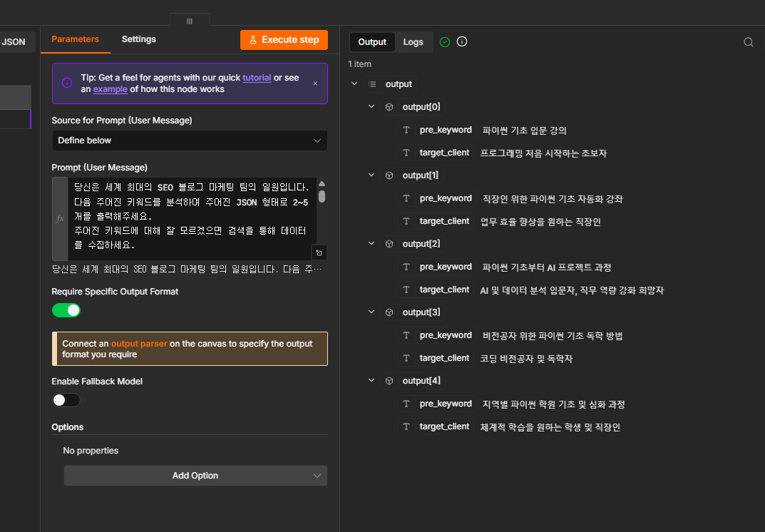
Task: Click the prompt text area scrollbar
Action: 322,196
